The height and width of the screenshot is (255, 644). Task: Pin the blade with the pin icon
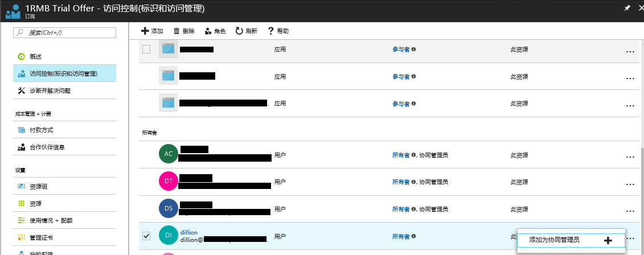627,9
